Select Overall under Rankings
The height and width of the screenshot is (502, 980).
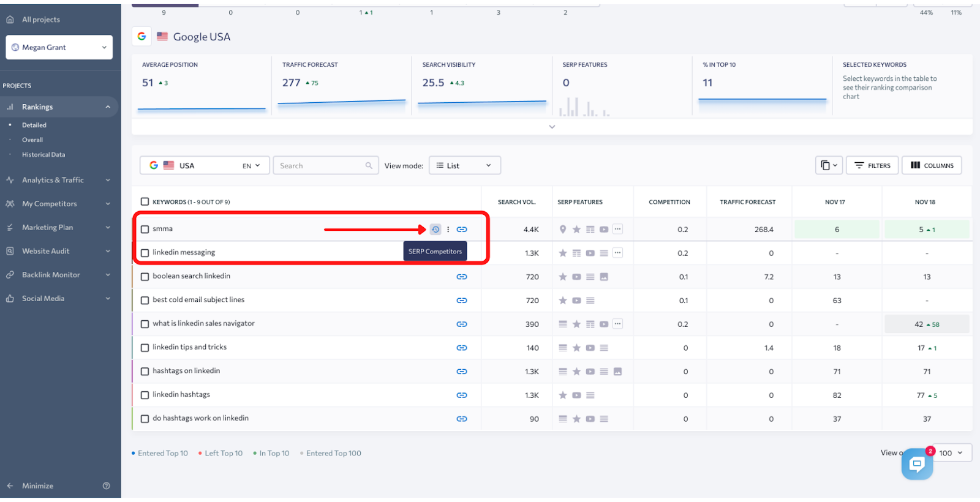pyautogui.click(x=32, y=140)
